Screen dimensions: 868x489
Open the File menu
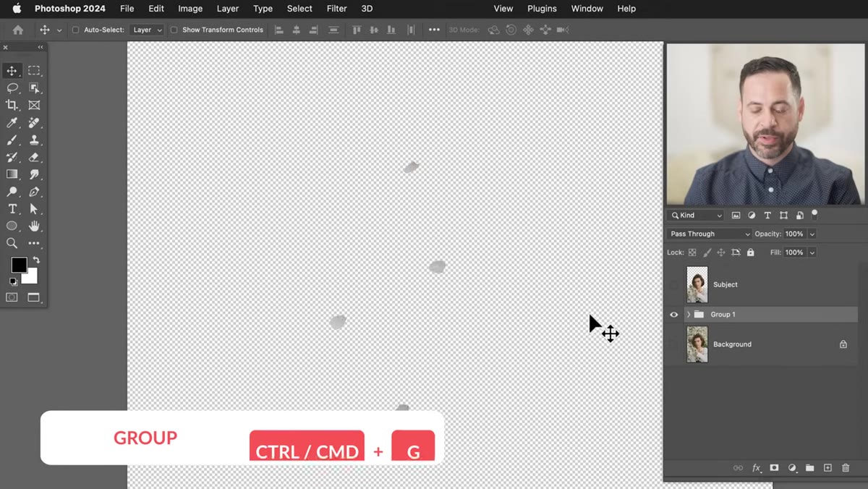pyautogui.click(x=127, y=9)
